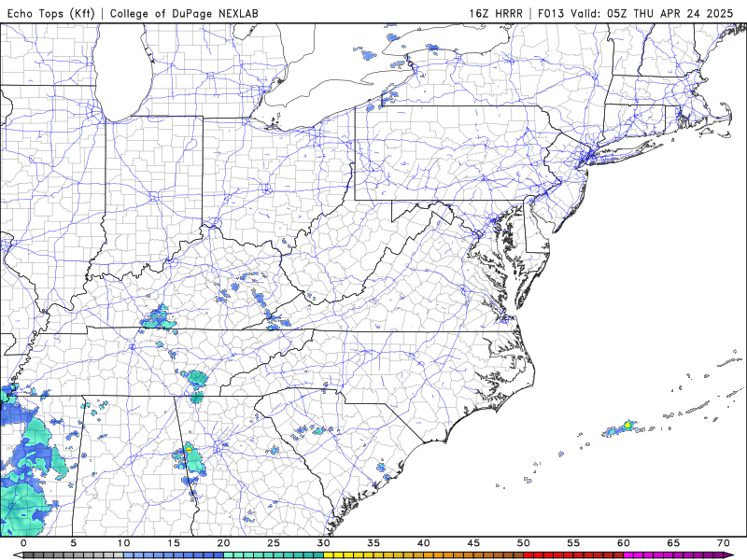Click the "25" label on the color scale
747x560 pixels.
[274, 543]
